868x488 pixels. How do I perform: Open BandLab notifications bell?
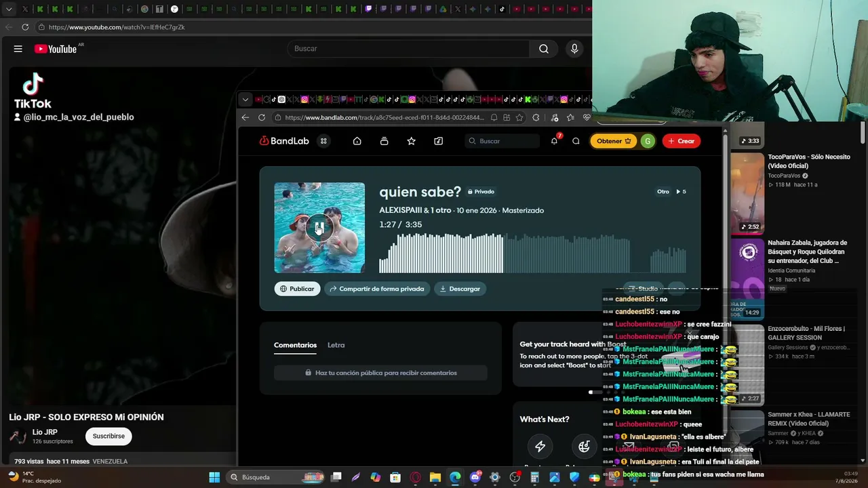coord(554,141)
